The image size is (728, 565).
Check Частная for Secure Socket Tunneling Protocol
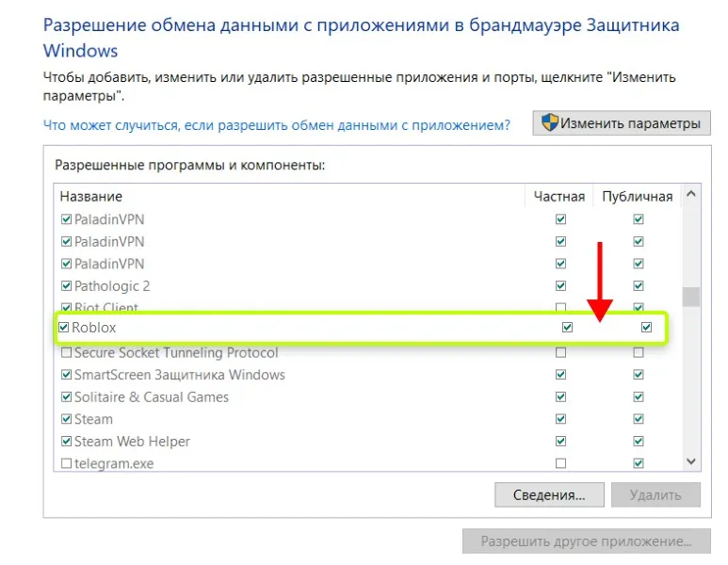561,353
